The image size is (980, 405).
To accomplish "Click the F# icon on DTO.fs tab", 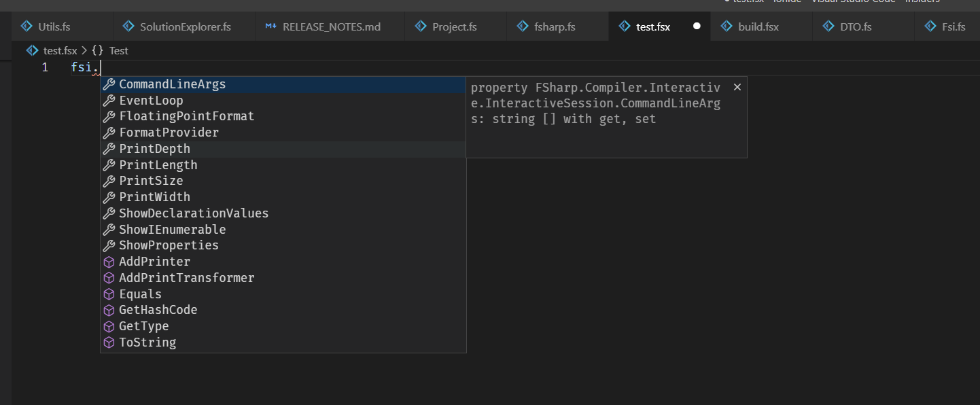I will [x=828, y=27].
